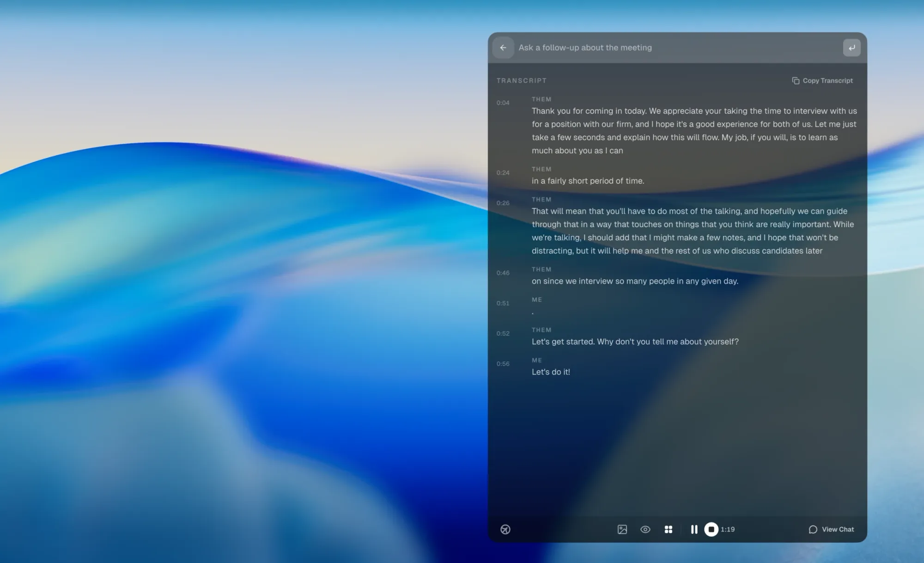Select the 0:51 timestamp
924x563 pixels.
tap(503, 303)
